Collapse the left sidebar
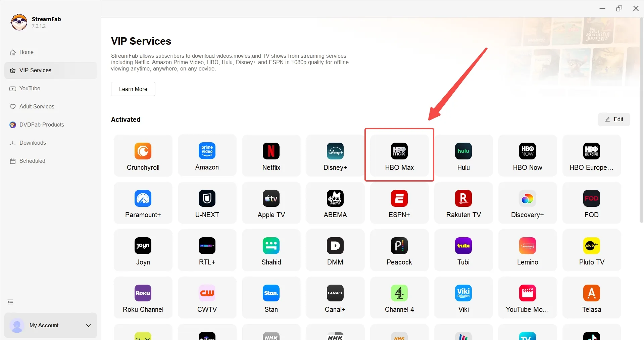This screenshot has height=340, width=644. point(10,301)
